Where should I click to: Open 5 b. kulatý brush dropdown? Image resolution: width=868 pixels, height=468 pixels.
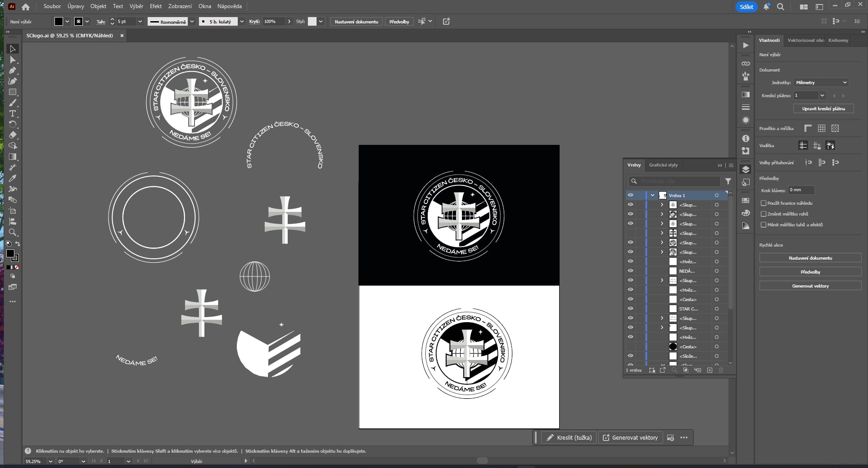pyautogui.click(x=242, y=22)
